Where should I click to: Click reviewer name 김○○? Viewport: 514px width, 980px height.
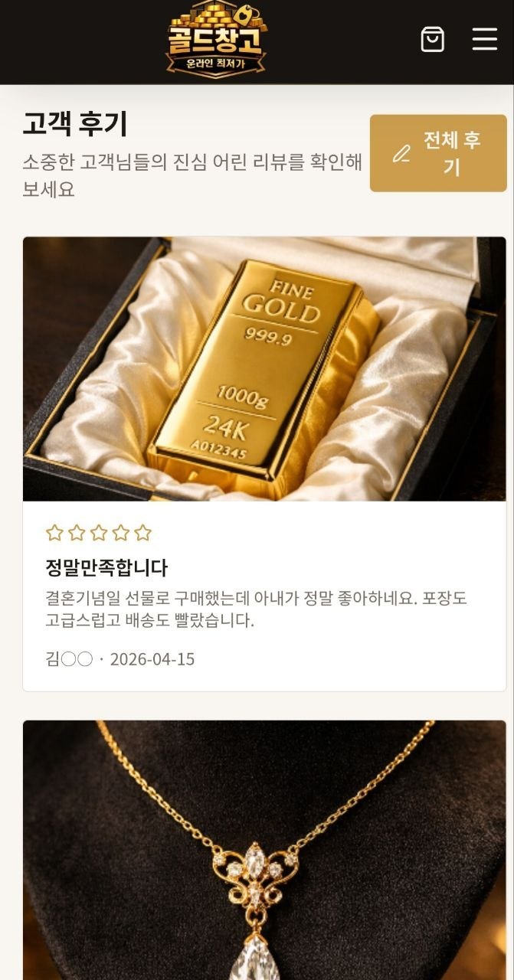69,659
